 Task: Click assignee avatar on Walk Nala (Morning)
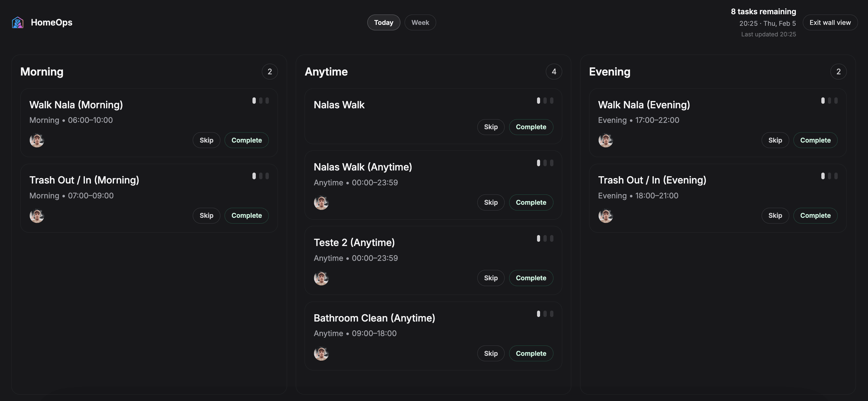(x=37, y=140)
